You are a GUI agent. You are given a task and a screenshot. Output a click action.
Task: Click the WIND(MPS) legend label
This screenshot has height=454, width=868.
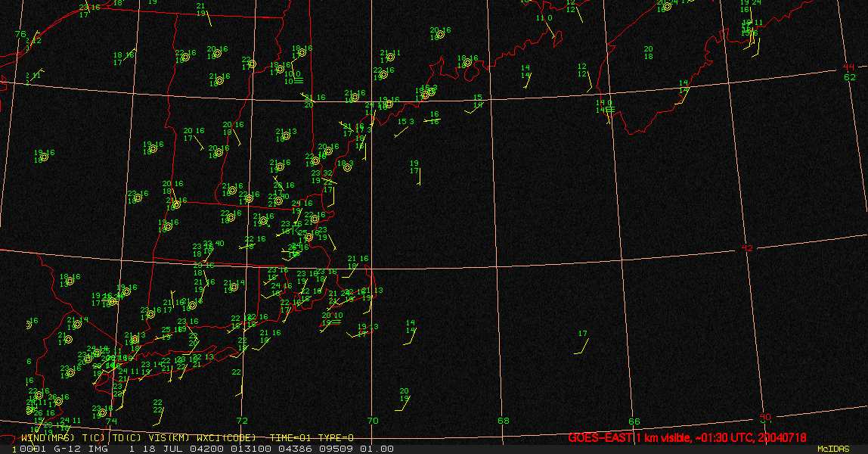48,437
